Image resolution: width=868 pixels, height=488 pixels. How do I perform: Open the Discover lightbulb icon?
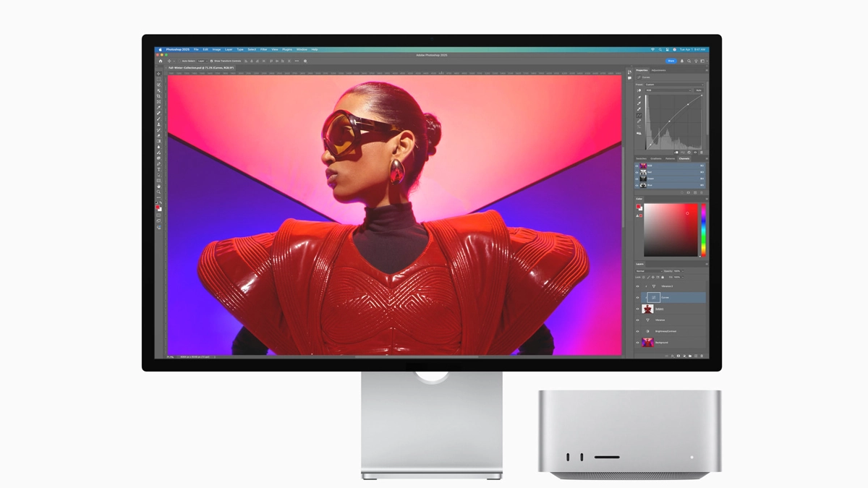point(696,61)
